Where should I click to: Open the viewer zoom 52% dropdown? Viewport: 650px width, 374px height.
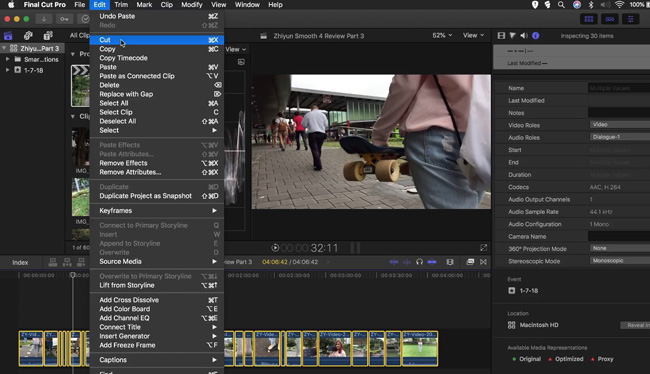(442, 36)
